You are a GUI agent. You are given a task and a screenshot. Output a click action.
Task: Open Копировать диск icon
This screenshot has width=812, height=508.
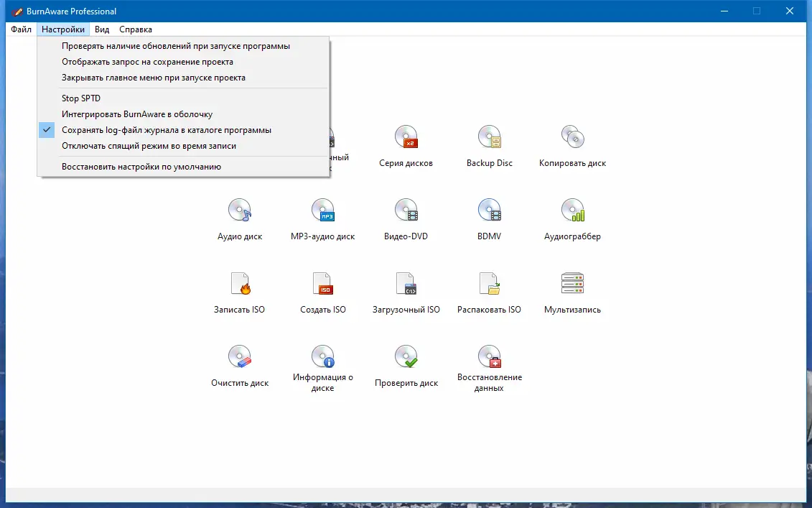(x=573, y=137)
